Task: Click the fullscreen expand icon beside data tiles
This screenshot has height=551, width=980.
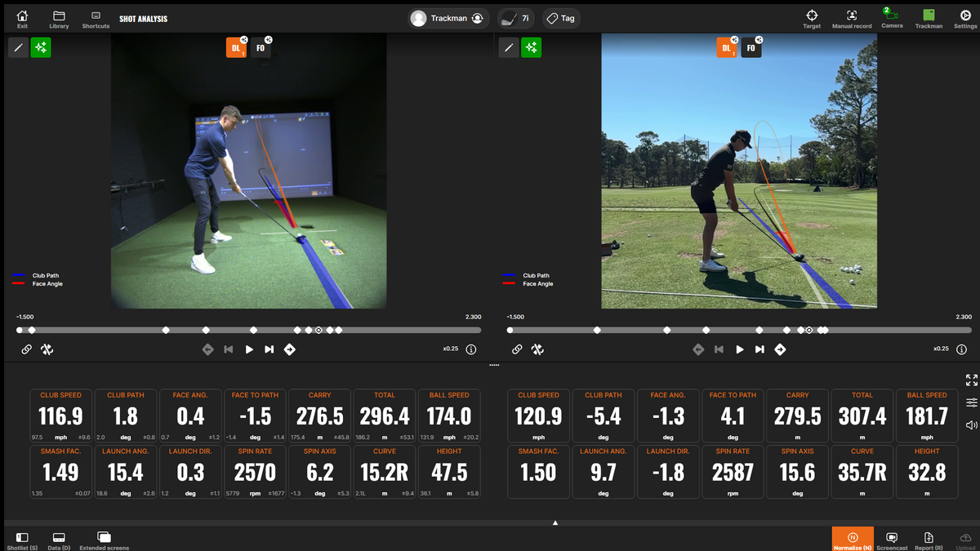Action: click(x=971, y=380)
